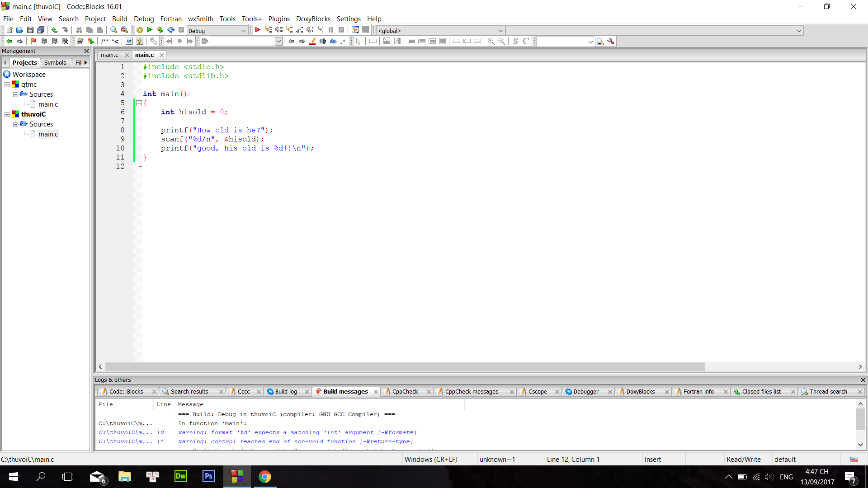Switch to the Build log tab
The width and height of the screenshot is (868, 488).
(286, 392)
